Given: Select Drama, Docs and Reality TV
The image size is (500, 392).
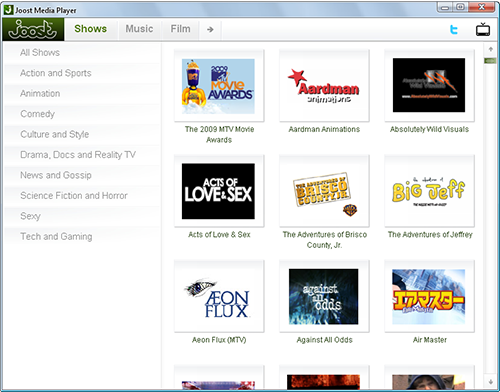Looking at the screenshot, I should point(82,155).
